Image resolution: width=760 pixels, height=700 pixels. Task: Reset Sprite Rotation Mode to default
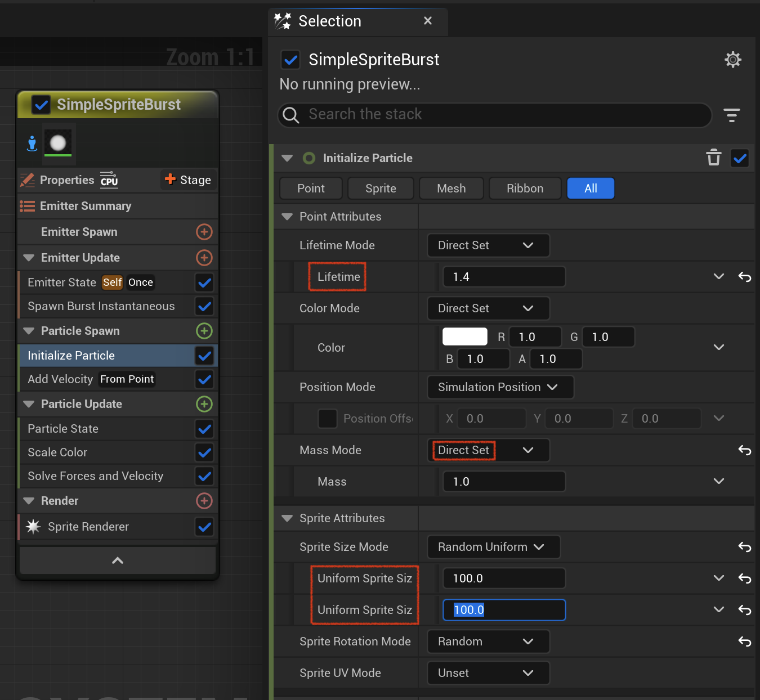pyautogui.click(x=744, y=641)
